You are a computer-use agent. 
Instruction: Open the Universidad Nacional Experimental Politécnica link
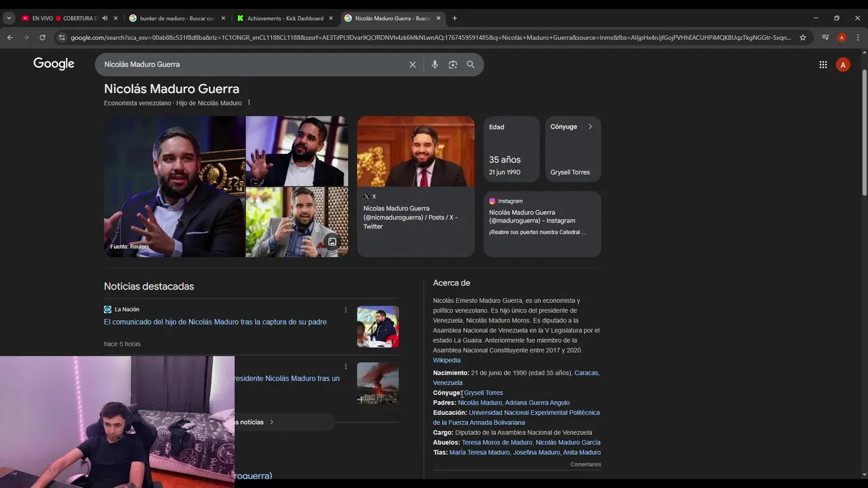(x=517, y=418)
